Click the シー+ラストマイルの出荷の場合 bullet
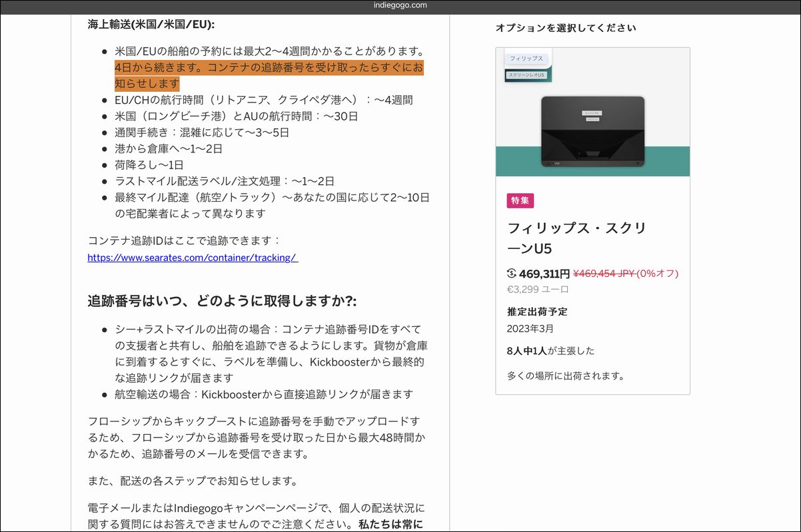Image resolution: width=801 pixels, height=532 pixels. (x=271, y=354)
